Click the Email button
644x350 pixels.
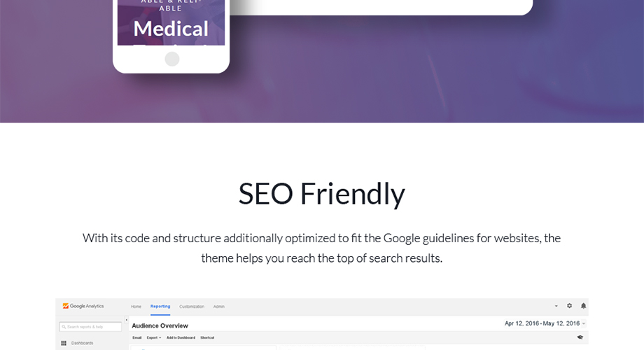click(136, 337)
